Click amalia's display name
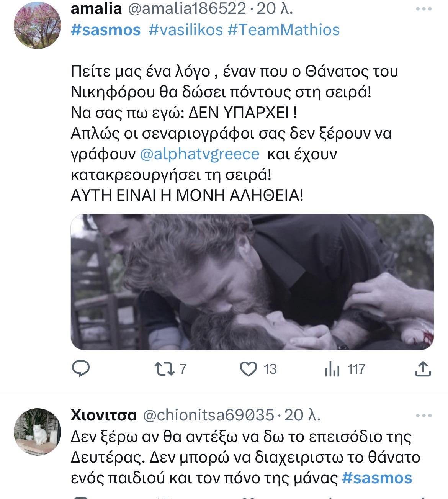 96,8
